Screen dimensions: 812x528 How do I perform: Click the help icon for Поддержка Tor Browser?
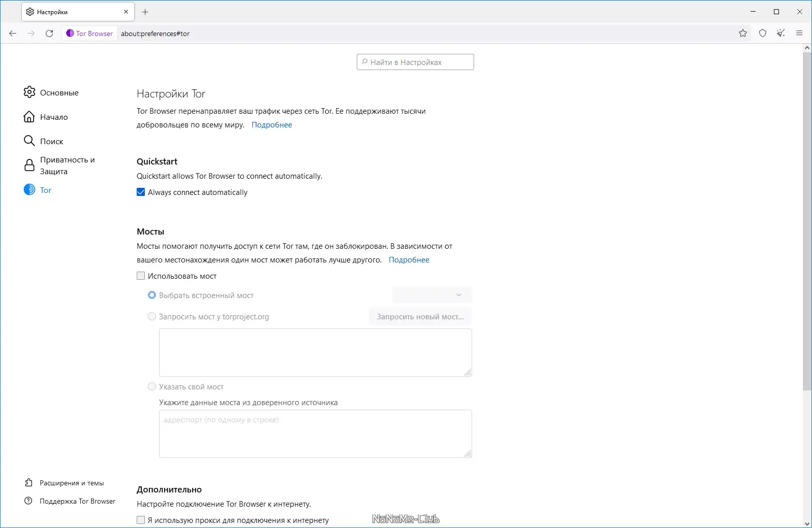tap(29, 501)
